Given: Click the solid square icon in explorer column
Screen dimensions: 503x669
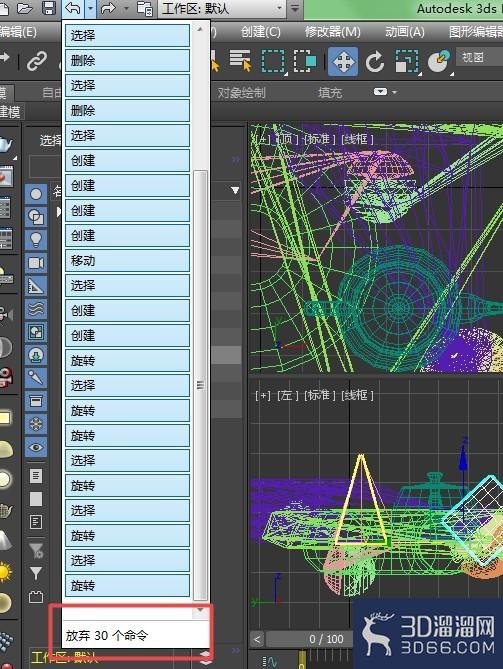Looking at the screenshot, I should tap(36, 499).
